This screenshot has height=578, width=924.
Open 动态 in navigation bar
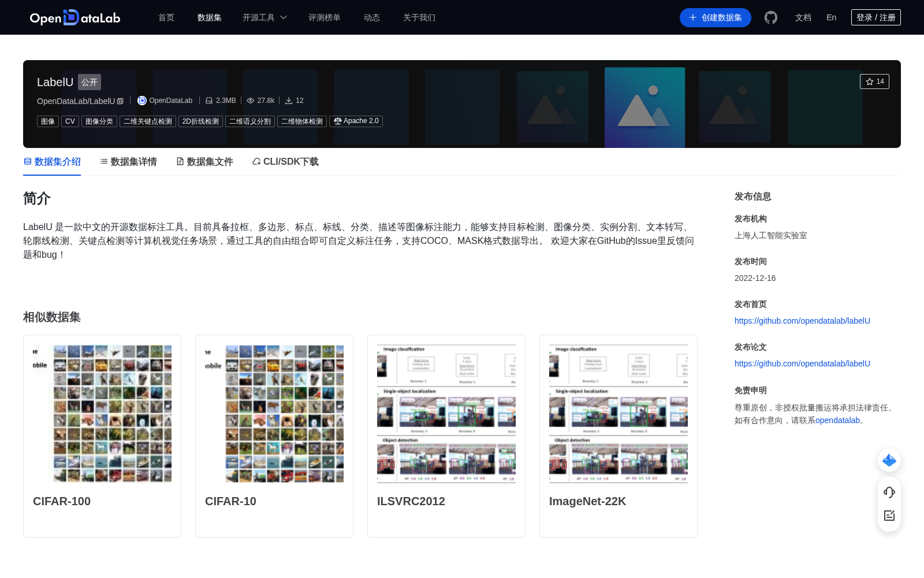tap(372, 18)
